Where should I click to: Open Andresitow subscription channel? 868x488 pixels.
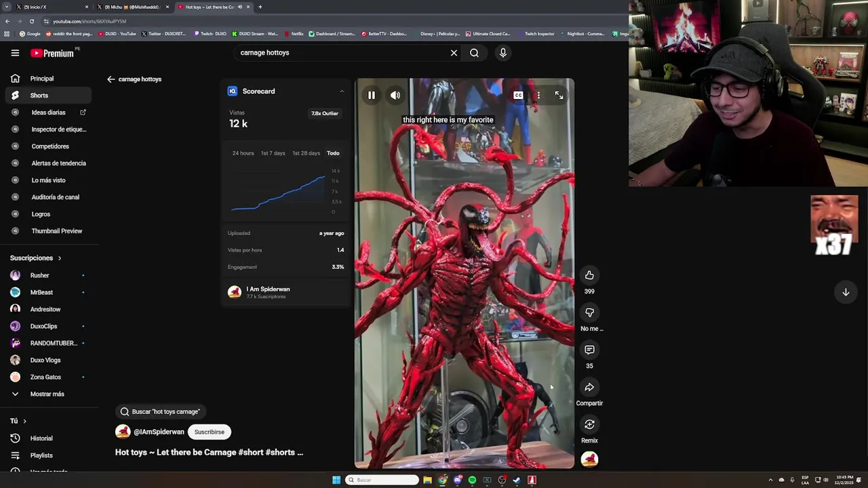(x=48, y=309)
